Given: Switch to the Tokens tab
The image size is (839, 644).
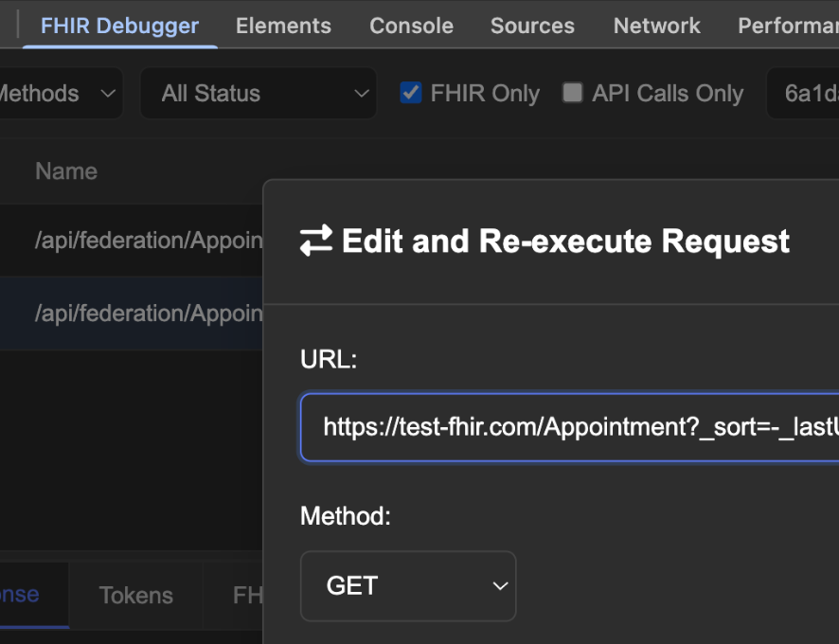Looking at the screenshot, I should (135, 595).
